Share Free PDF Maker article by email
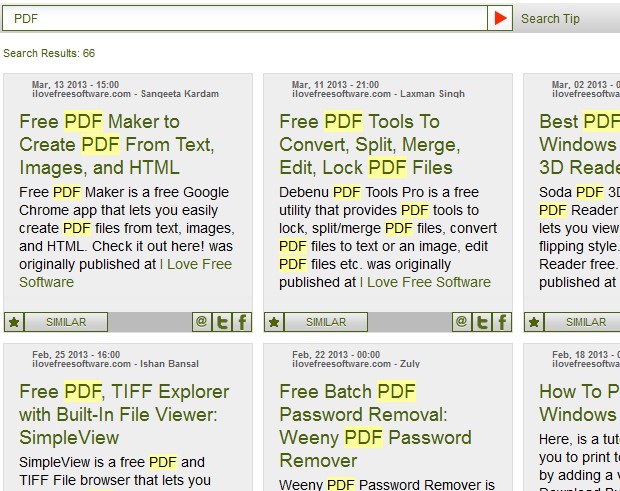The height and width of the screenshot is (491, 620). (202, 322)
